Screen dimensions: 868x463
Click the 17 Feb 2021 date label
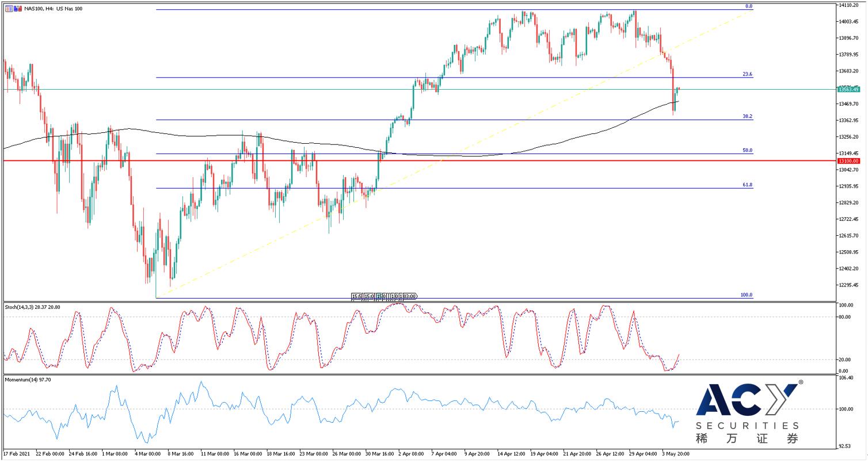point(17,454)
